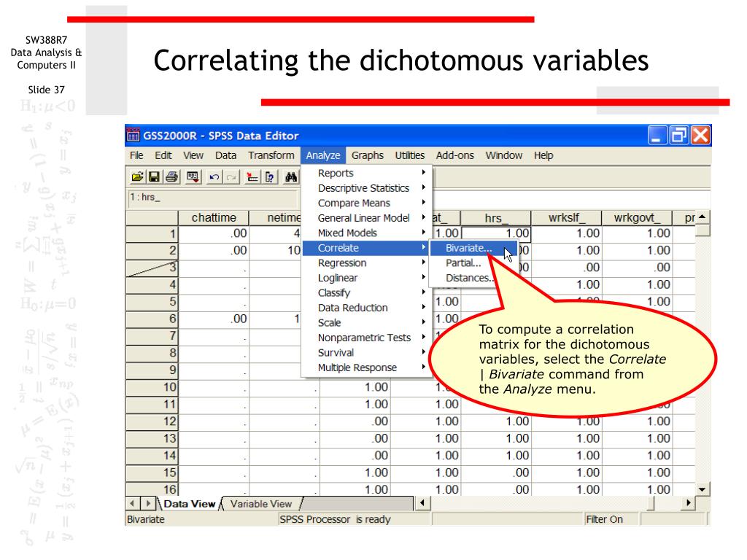
Task: Click the Variables info question-mark icon
Action: (270, 177)
